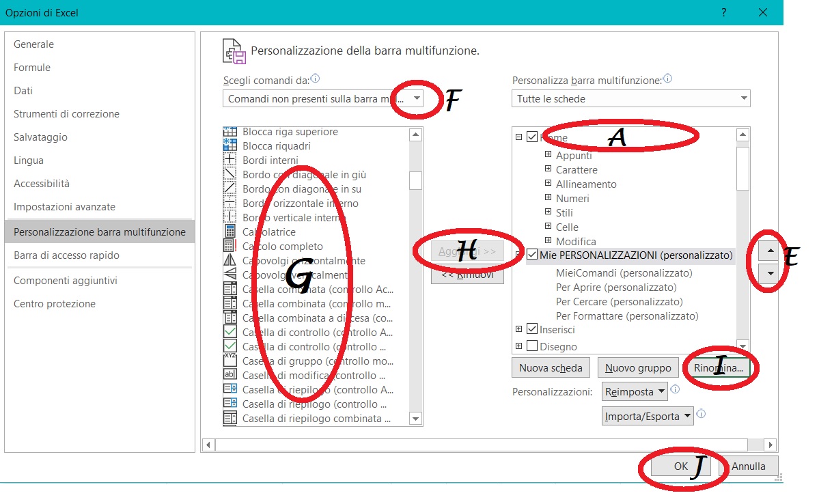The width and height of the screenshot is (819, 504).
Task: Expand the Stili group
Action: point(548,212)
